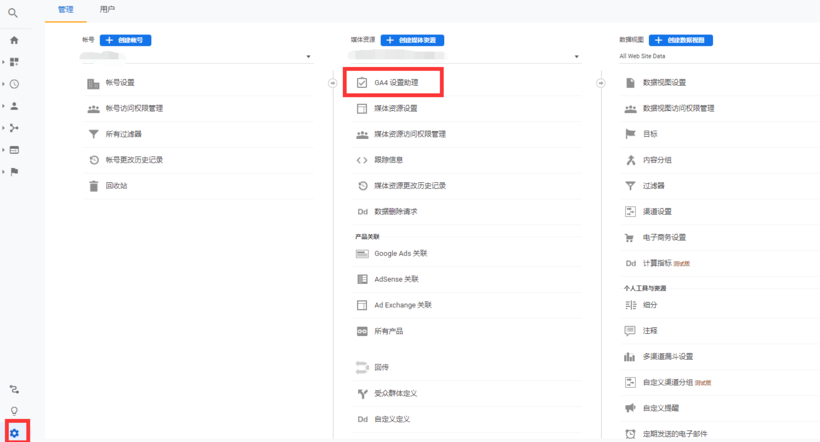Click the megaphone icon beside 自定义提醒
Image resolution: width=820 pixels, height=442 pixels.
click(x=630, y=409)
